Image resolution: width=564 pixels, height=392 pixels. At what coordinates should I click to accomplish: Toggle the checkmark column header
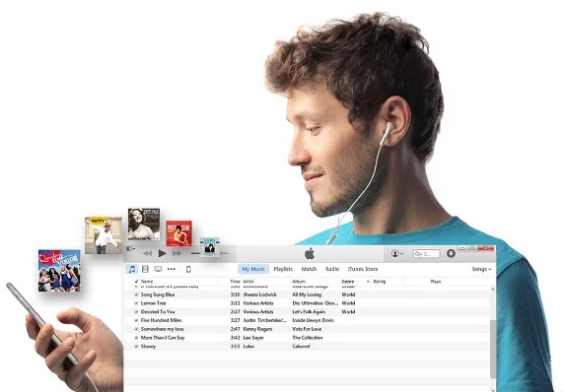coord(136,282)
